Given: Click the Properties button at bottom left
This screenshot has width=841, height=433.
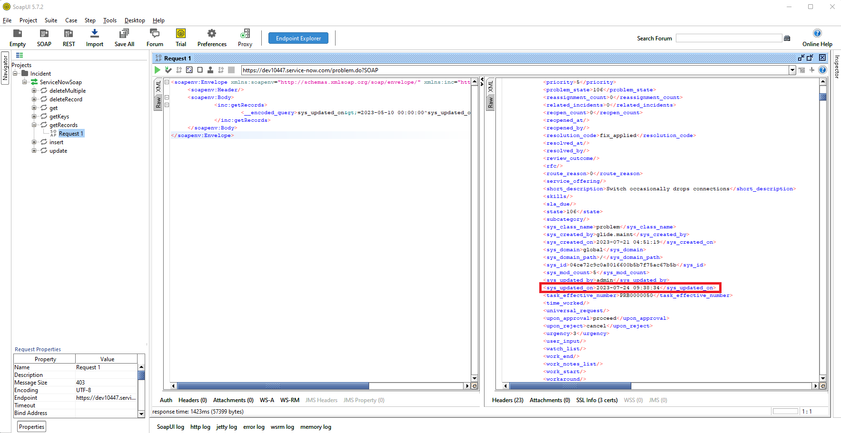Looking at the screenshot, I should point(32,427).
